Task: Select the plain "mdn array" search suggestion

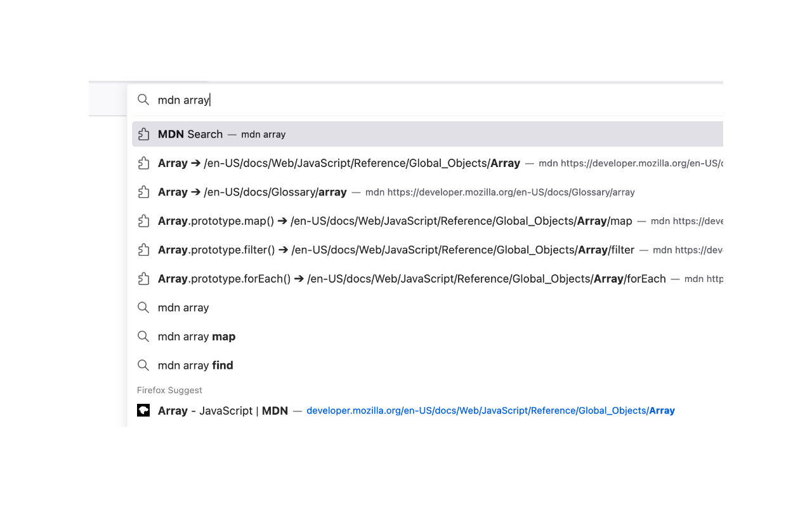Action: 428,307
